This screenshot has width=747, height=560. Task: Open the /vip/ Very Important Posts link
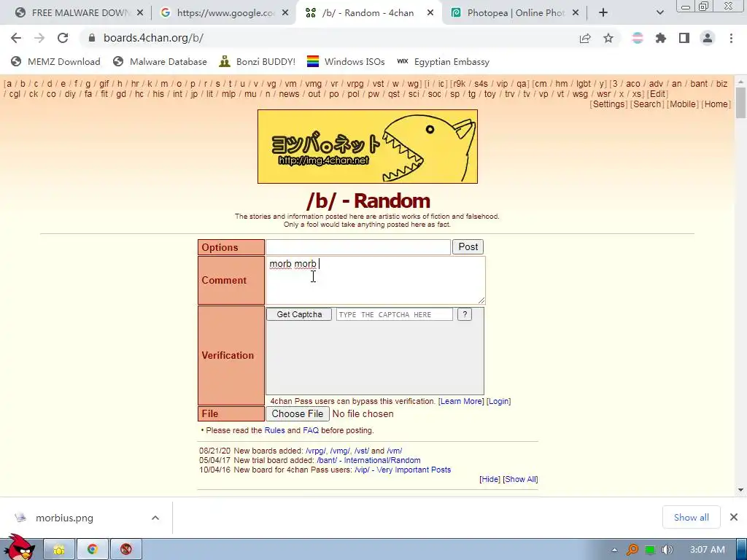tap(403, 470)
